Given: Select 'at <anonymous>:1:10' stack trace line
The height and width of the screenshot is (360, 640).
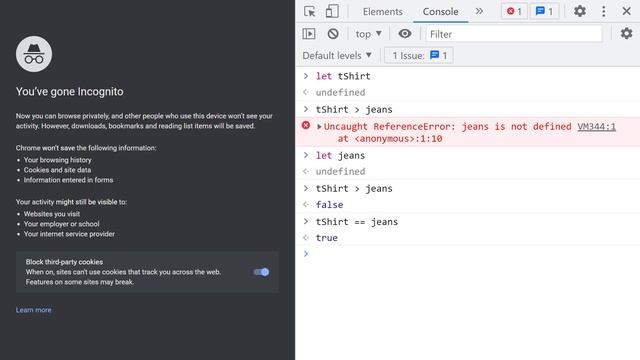Looking at the screenshot, I should [390, 138].
